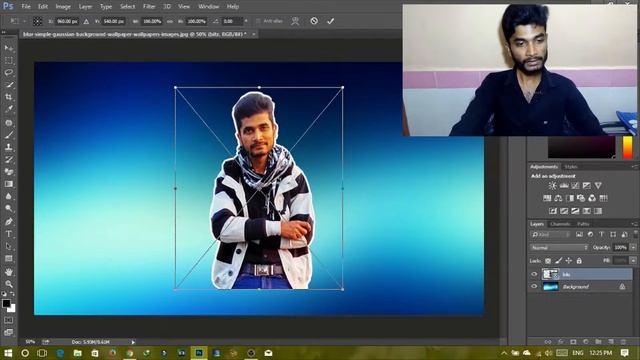Switch to warp mode icon
The image size is (640, 360).
point(295,21)
